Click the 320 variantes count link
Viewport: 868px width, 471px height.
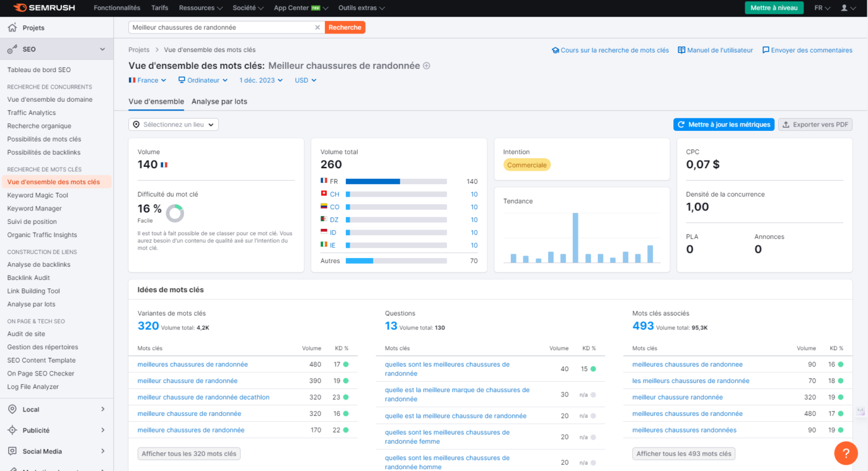[148, 326]
